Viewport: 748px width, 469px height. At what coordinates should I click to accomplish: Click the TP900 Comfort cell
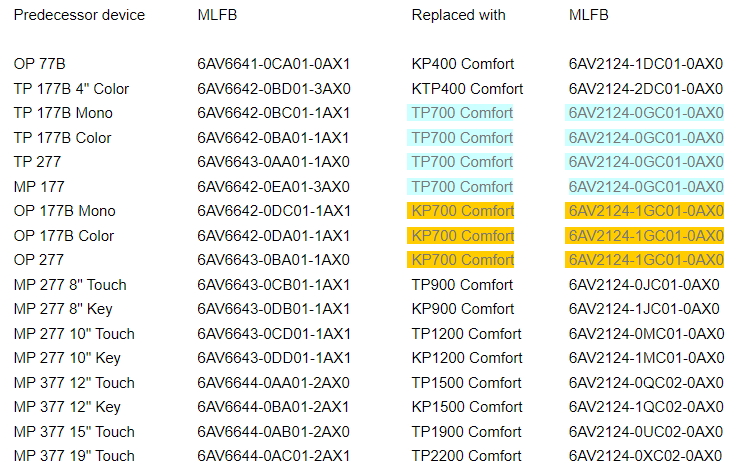coord(463,285)
